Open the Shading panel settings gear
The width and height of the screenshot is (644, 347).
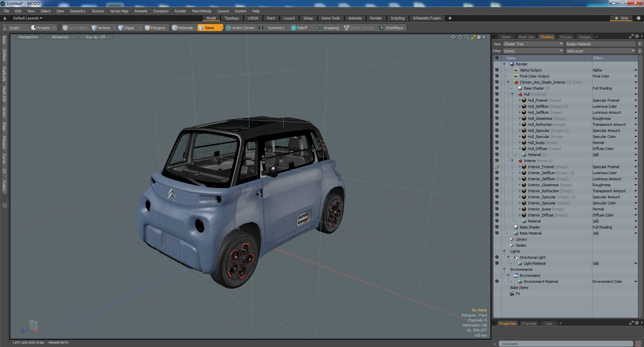pyautogui.click(x=637, y=36)
